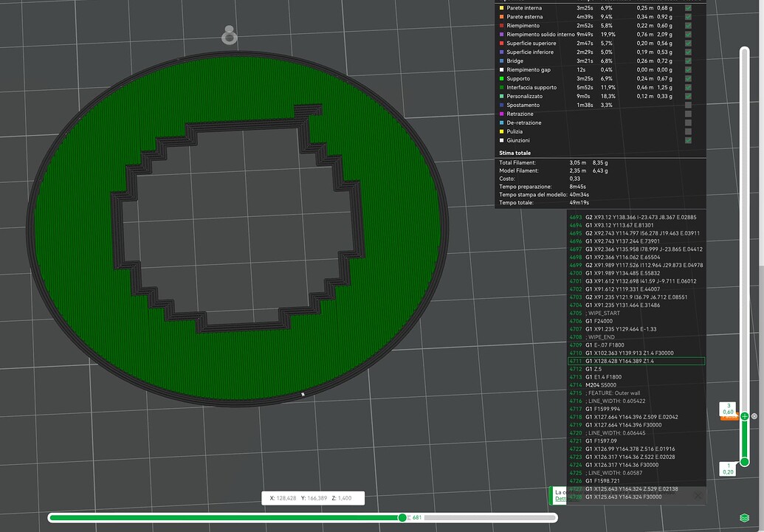Uncheck the Riempimento row checkbox
The image size is (764, 532).
point(688,25)
